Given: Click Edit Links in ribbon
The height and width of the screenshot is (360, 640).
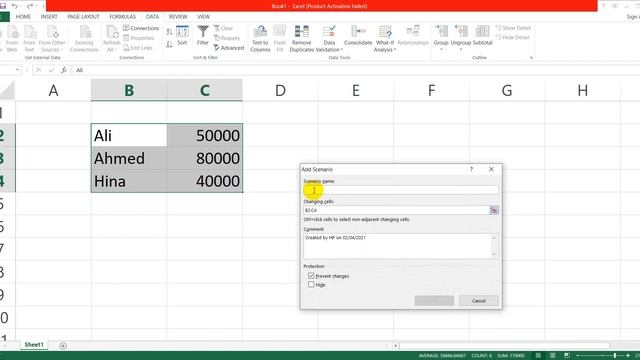Looking at the screenshot, I should (138, 48).
